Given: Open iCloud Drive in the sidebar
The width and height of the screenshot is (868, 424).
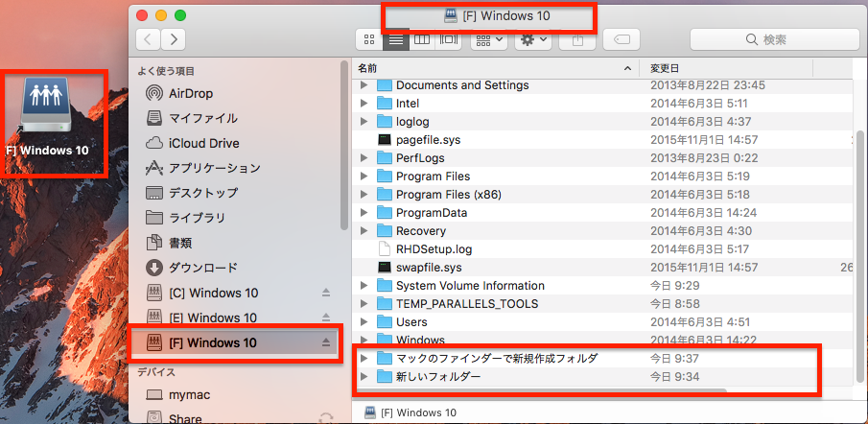Looking at the screenshot, I should tap(192, 143).
